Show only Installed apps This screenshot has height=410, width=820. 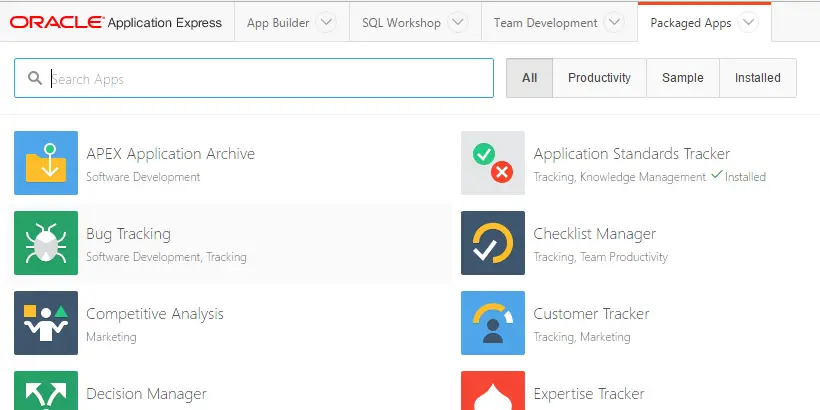point(758,78)
